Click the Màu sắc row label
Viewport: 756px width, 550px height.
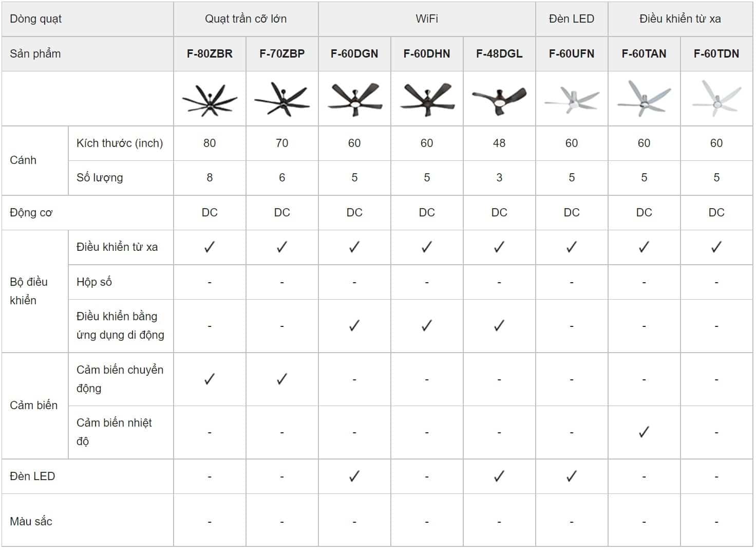[31, 521]
